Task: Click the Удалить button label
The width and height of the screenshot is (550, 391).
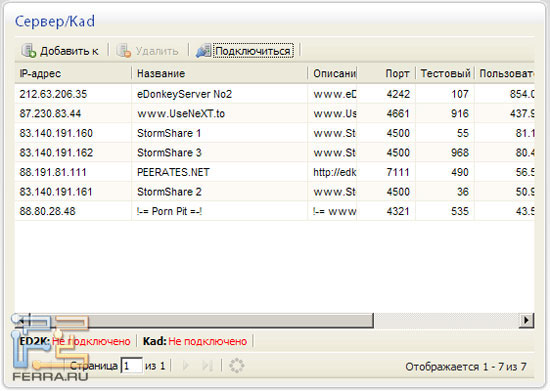Action: click(157, 51)
